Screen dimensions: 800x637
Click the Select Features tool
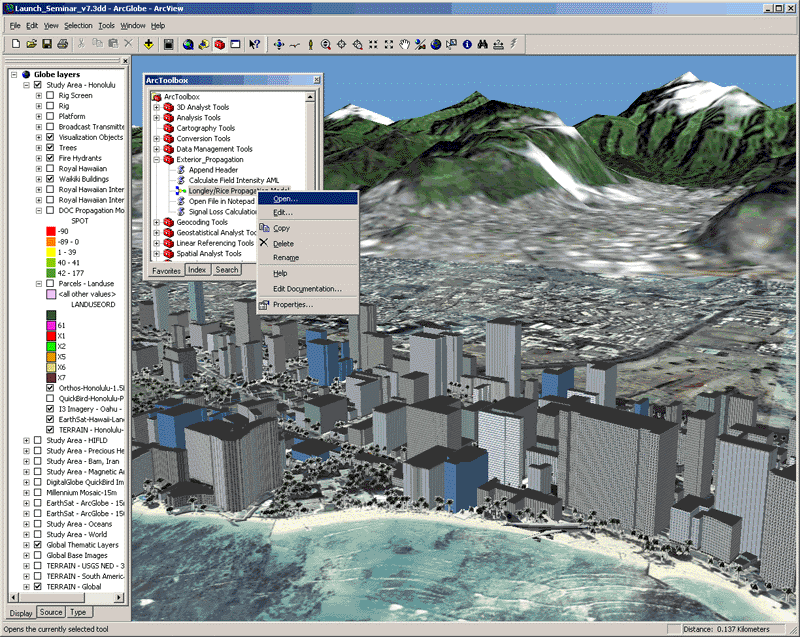451,44
